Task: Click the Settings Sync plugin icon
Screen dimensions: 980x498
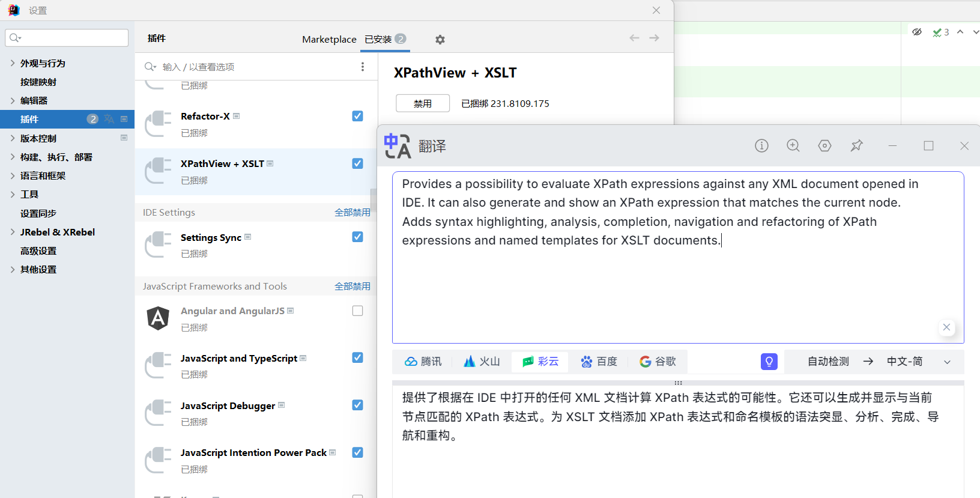Action: click(x=158, y=245)
